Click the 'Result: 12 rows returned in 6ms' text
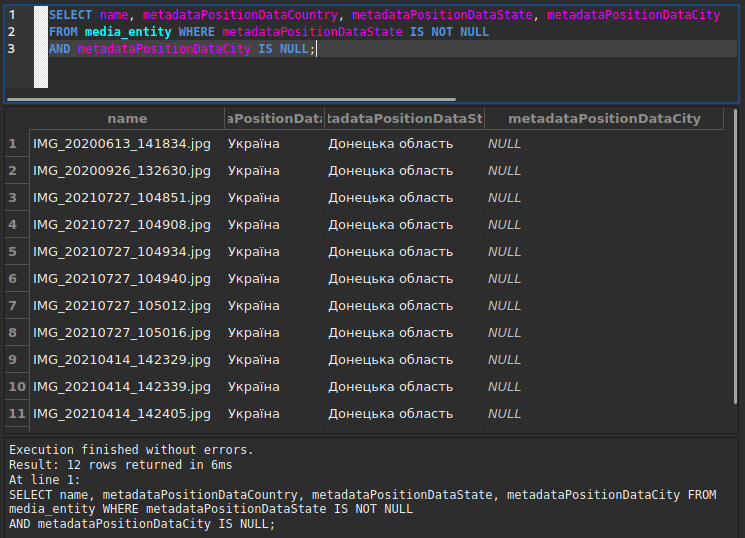 121,464
